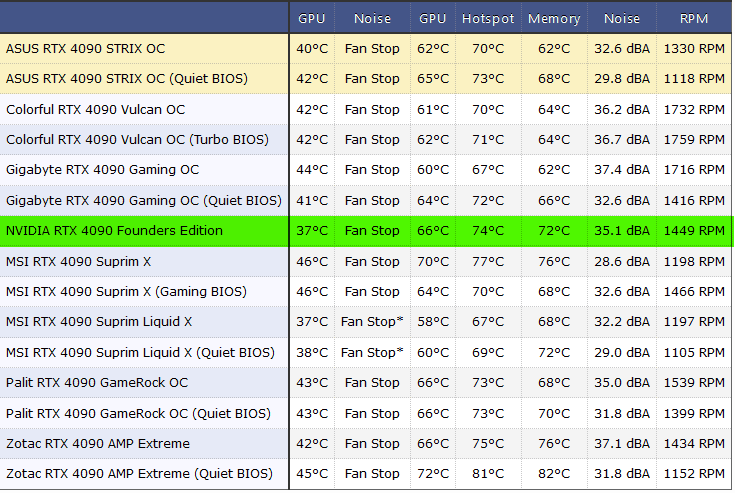The image size is (735, 493).
Task: Select the 1152 RPM cell
Action: [x=694, y=474]
